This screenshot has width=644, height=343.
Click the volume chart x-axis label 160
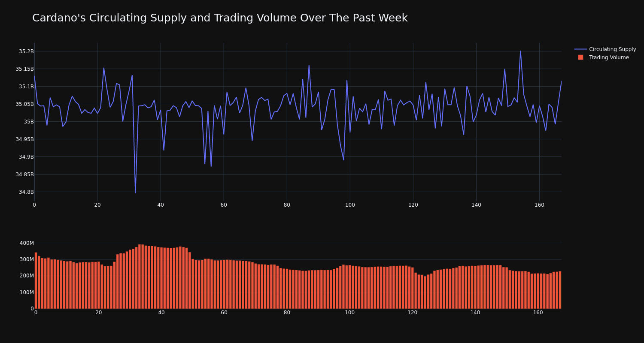coord(538,313)
